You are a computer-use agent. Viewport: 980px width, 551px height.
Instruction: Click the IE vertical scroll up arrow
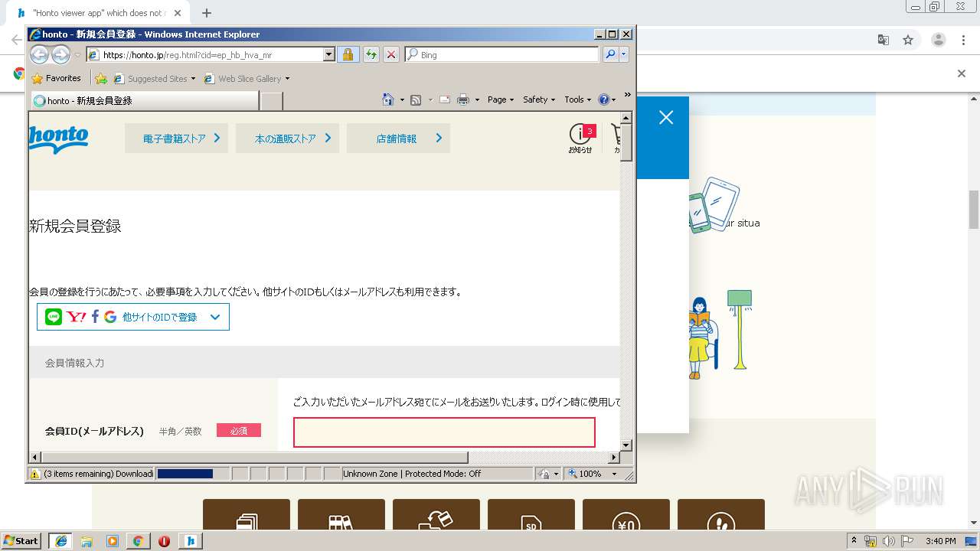click(x=626, y=118)
